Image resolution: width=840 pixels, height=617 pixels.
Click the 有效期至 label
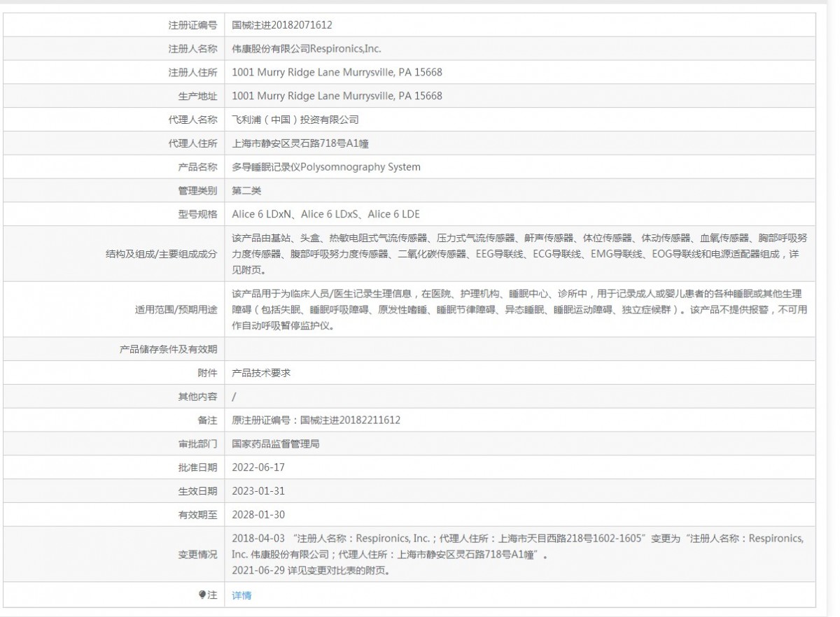197,515
